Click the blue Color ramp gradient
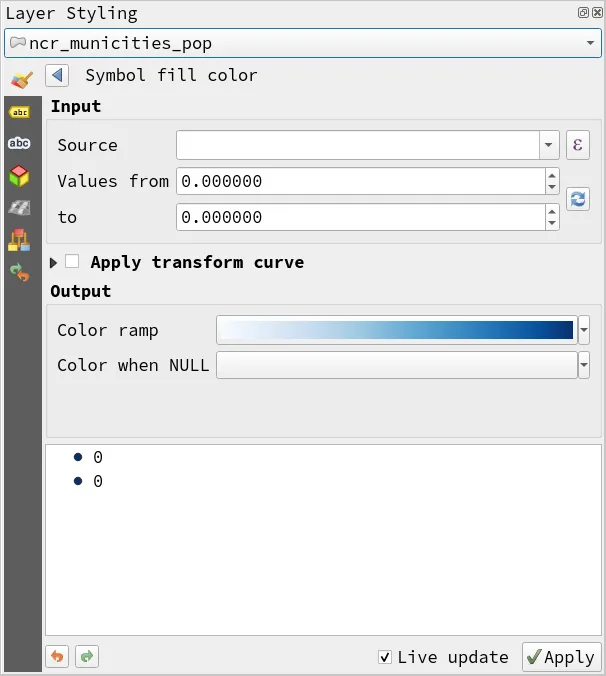 396,330
